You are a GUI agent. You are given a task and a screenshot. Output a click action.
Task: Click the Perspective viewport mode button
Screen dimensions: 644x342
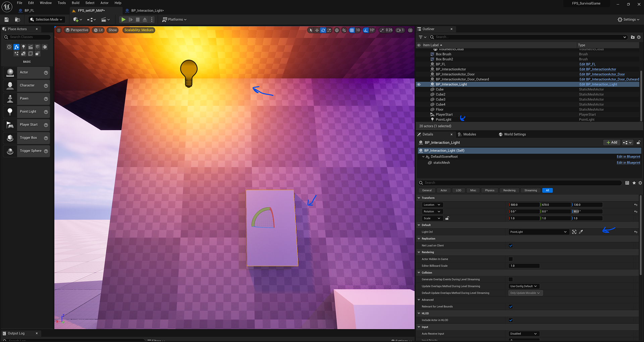tap(77, 30)
